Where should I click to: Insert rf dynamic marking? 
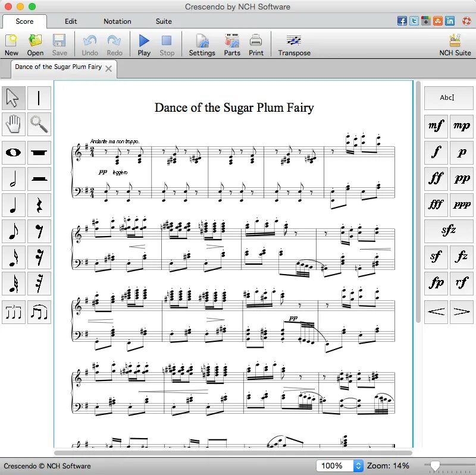[x=462, y=284]
